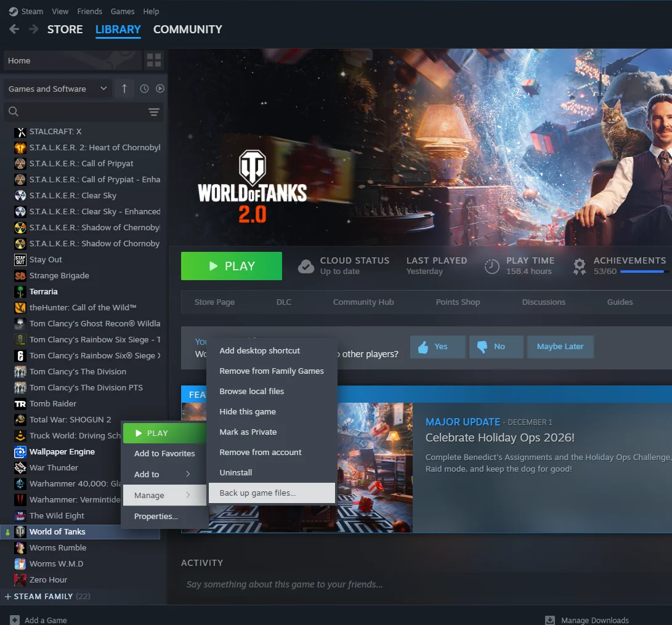Toggle the ready-to-play filter icon
The image size is (672, 625).
(160, 89)
